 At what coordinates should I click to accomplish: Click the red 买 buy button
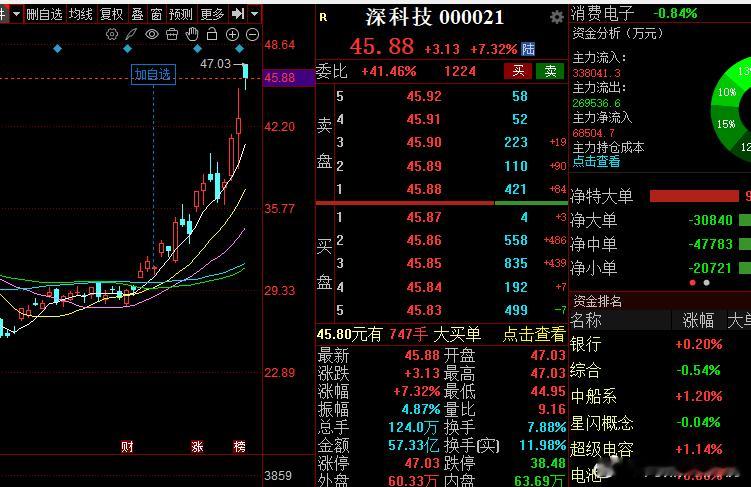[x=518, y=71]
